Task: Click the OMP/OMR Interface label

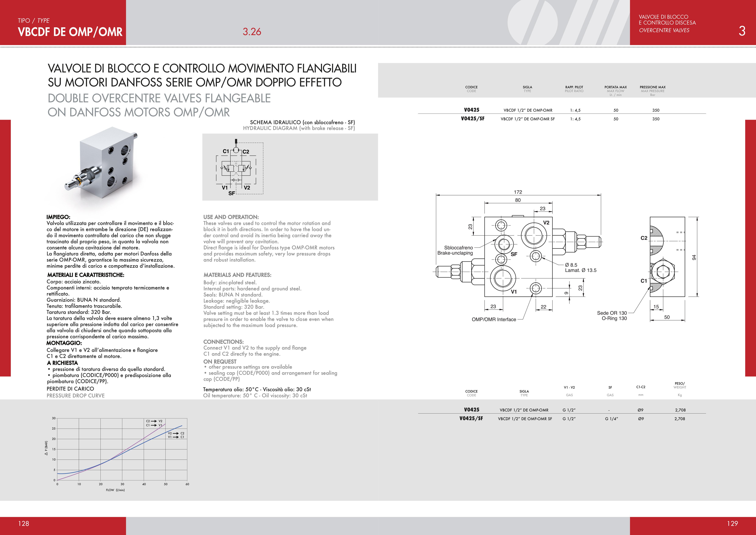Action: (x=494, y=320)
